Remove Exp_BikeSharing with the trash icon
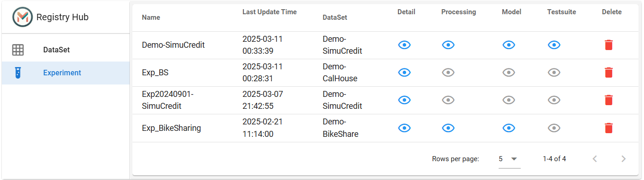Screen dimensions: 644x180 tap(609, 128)
